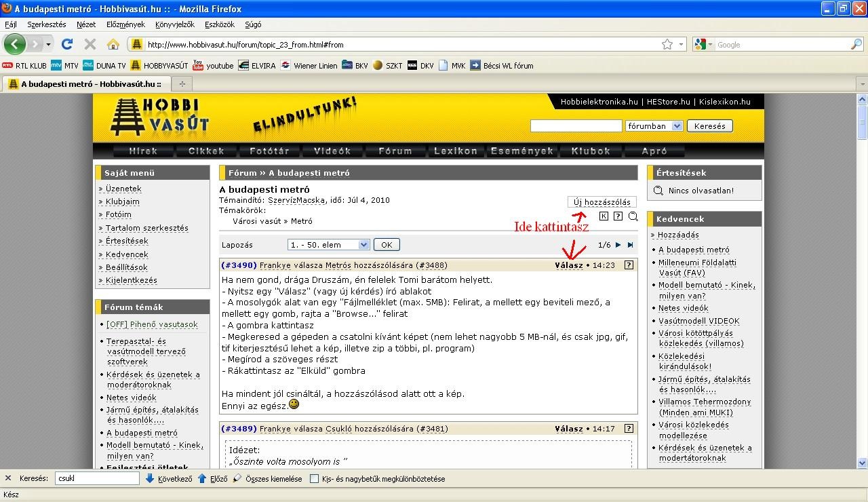
Task: Reload the page with the refresh icon
Action: click(66, 44)
